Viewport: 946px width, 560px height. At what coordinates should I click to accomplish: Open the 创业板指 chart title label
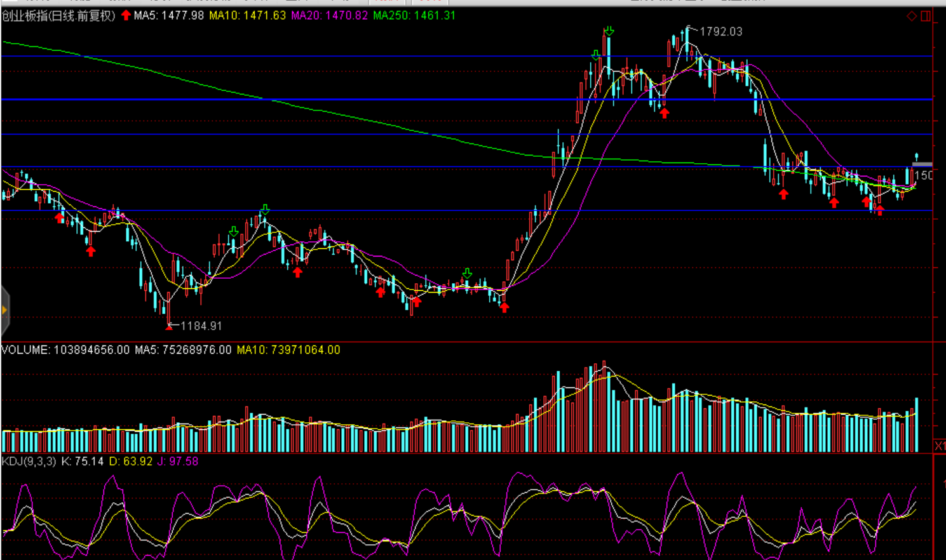tap(58, 15)
